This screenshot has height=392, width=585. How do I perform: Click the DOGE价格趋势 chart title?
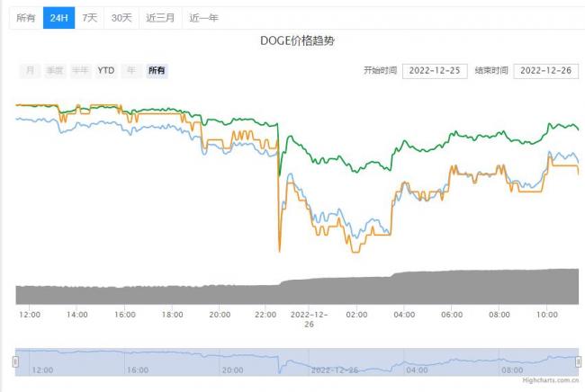[297, 40]
